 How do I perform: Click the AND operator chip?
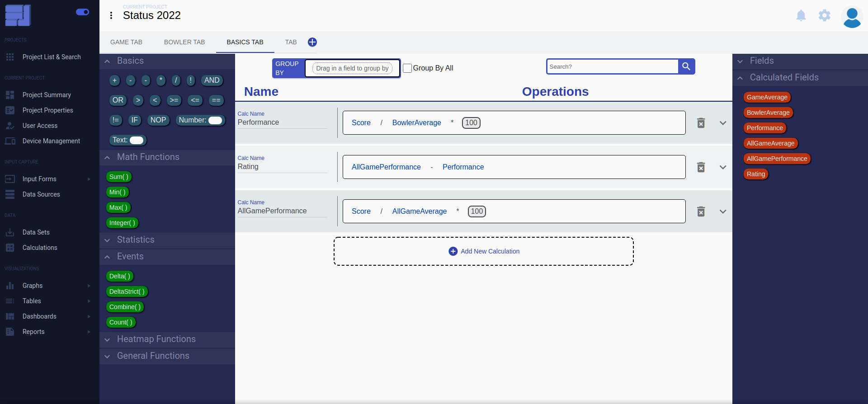(x=212, y=80)
